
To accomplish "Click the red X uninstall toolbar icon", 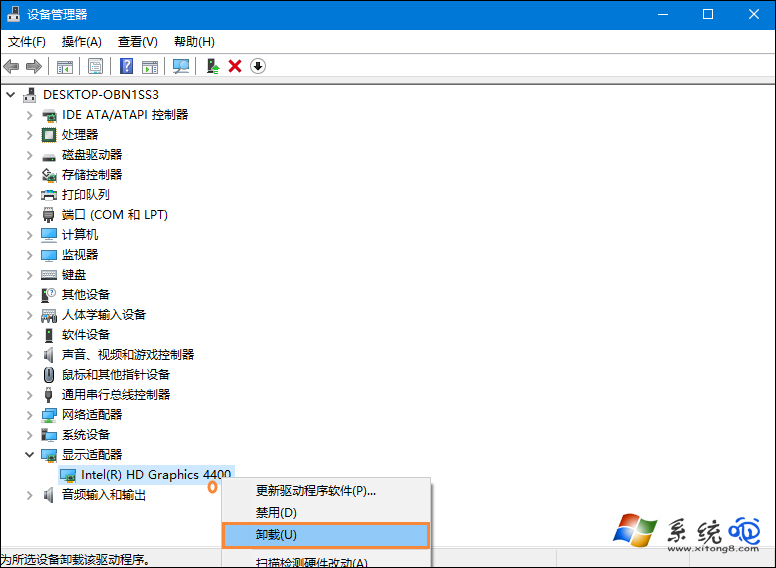I will click(x=235, y=66).
